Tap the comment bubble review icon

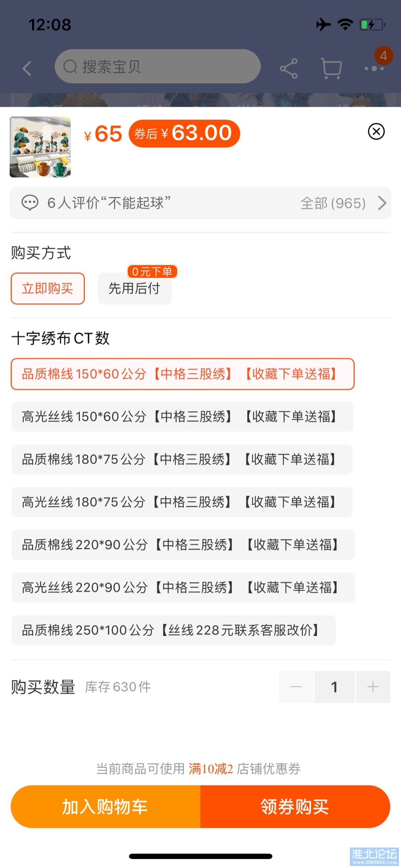coord(30,203)
